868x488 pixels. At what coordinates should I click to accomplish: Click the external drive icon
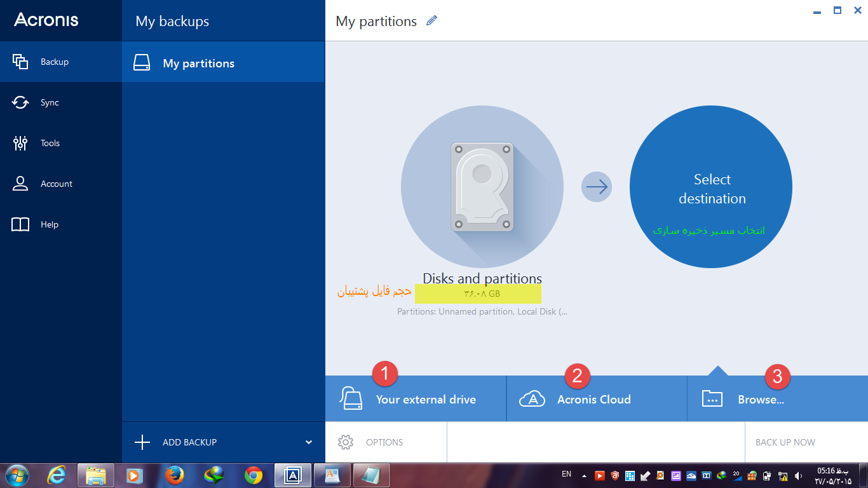pos(351,398)
